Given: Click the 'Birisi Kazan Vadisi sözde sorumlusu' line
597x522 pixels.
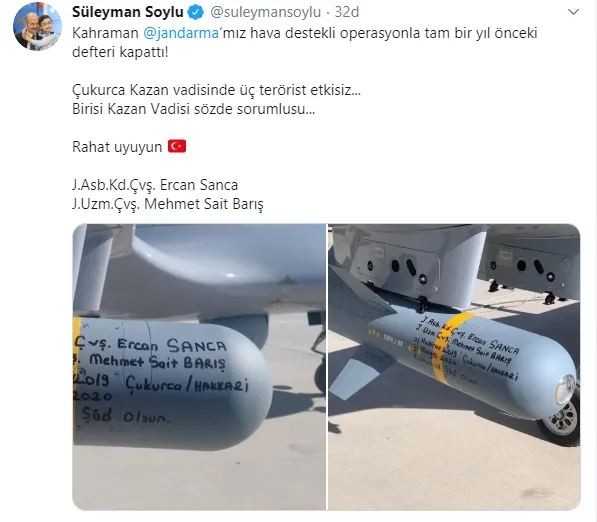Looking at the screenshot, I should click(x=193, y=109).
